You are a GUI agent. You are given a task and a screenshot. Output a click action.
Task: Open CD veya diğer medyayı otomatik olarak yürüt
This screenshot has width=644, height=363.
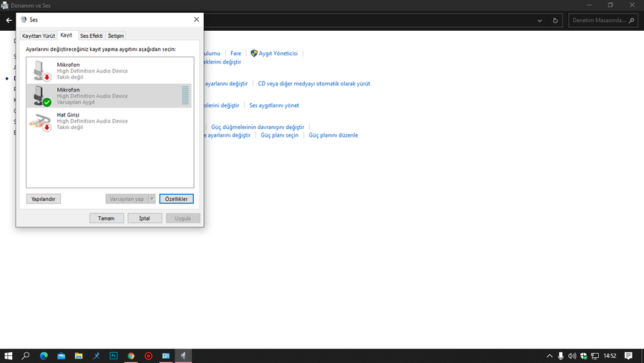click(314, 84)
